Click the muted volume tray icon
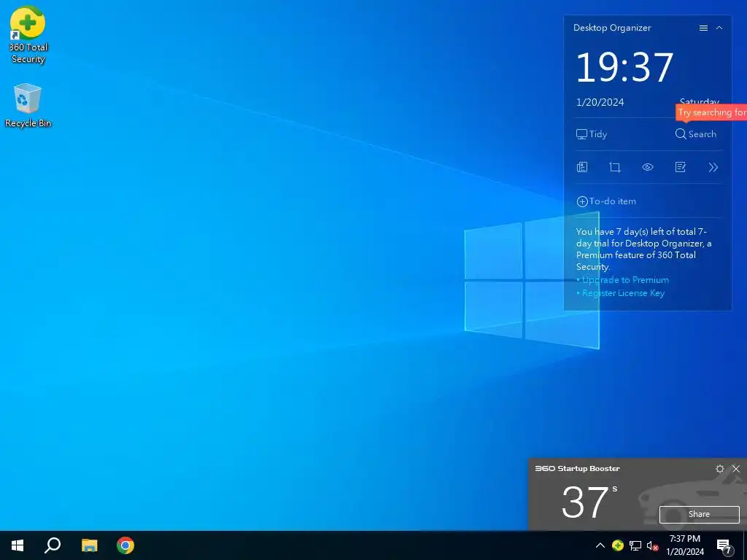 (652, 545)
